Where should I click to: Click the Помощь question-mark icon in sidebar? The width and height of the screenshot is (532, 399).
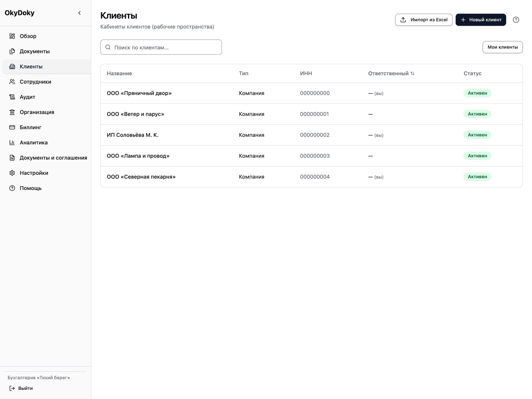click(12, 188)
